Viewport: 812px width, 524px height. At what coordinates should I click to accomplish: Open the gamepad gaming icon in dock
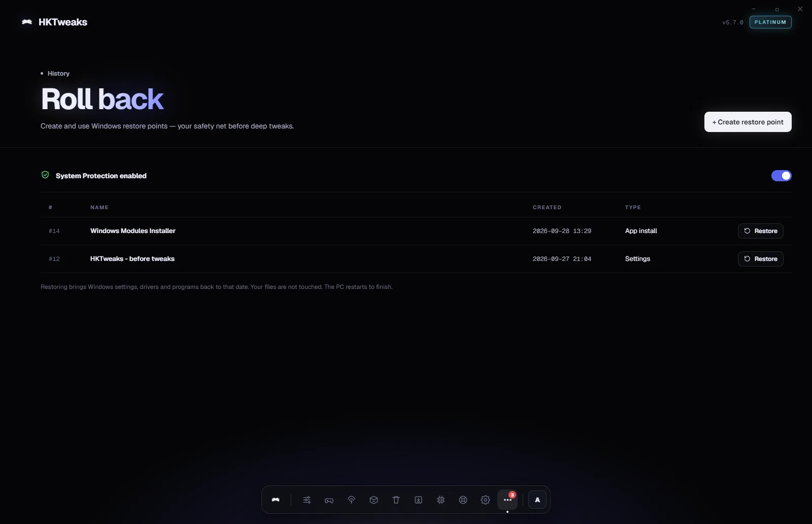[x=329, y=500]
